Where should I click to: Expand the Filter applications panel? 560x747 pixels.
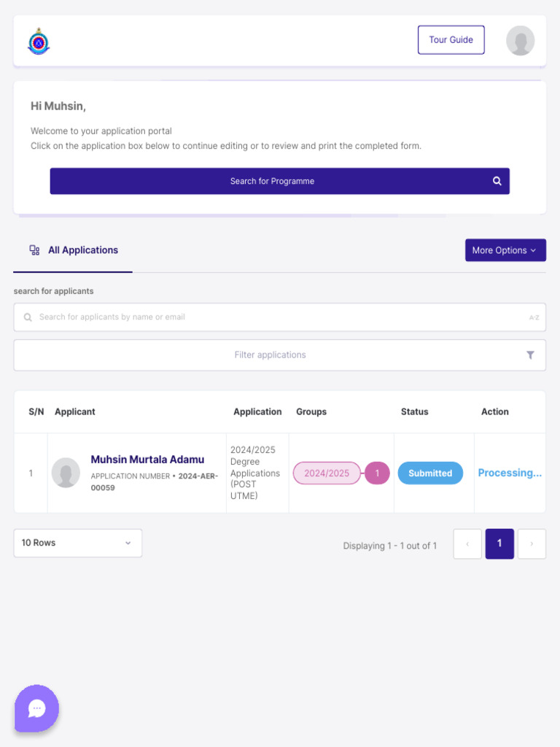point(270,355)
